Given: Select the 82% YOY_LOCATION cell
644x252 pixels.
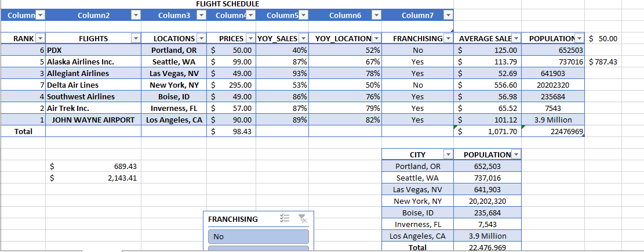Looking at the screenshot, I should pyautogui.click(x=345, y=120).
